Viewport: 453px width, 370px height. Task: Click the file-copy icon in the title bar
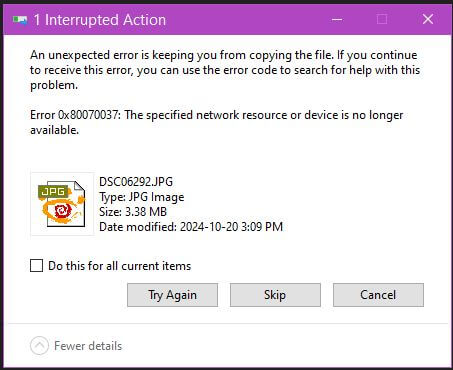(20, 20)
